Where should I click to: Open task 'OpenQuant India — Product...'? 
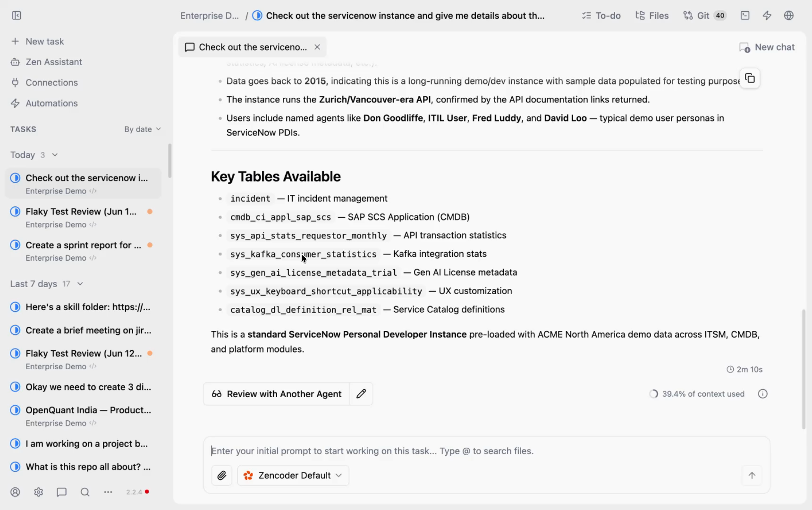coord(83,416)
